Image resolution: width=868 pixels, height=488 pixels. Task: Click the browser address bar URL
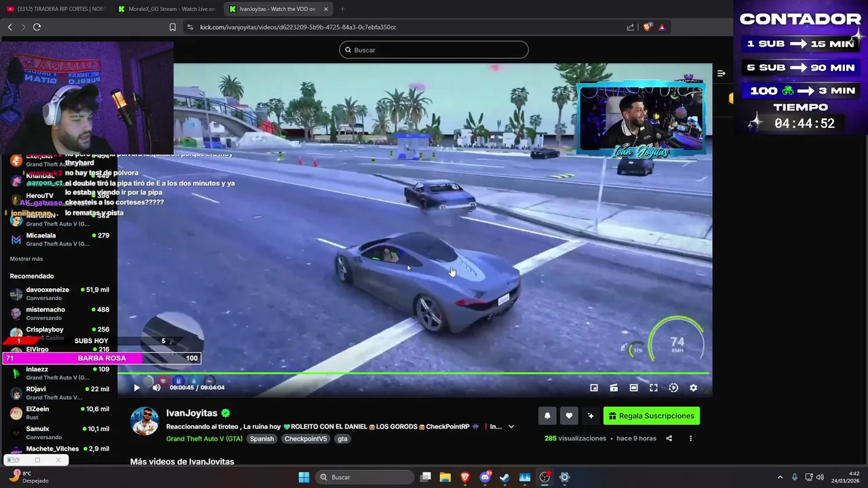(298, 27)
